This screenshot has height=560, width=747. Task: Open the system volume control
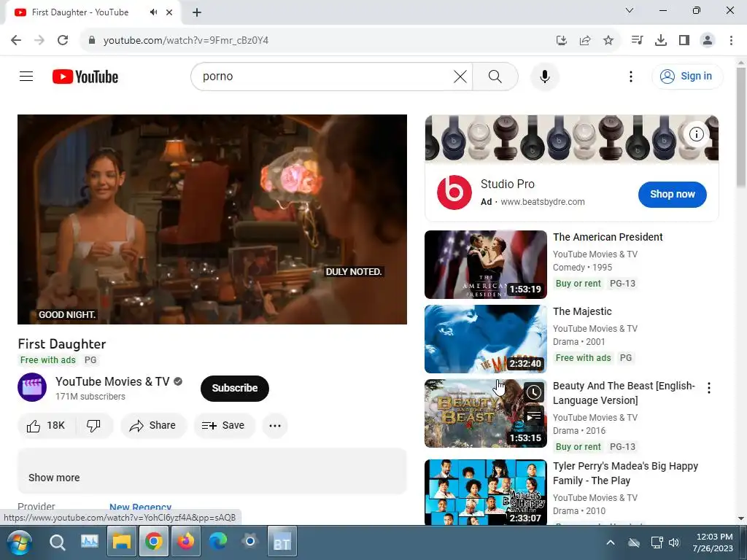[x=674, y=542]
